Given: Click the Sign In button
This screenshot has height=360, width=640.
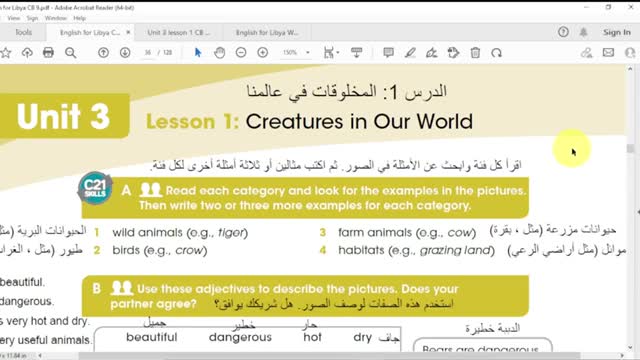Looking at the screenshot, I should click(x=617, y=32).
